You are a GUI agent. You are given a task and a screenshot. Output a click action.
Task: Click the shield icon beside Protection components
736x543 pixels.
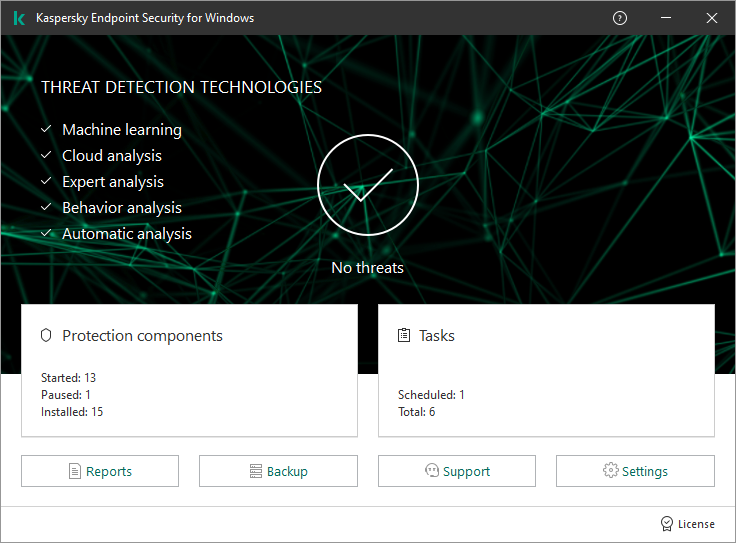point(46,336)
